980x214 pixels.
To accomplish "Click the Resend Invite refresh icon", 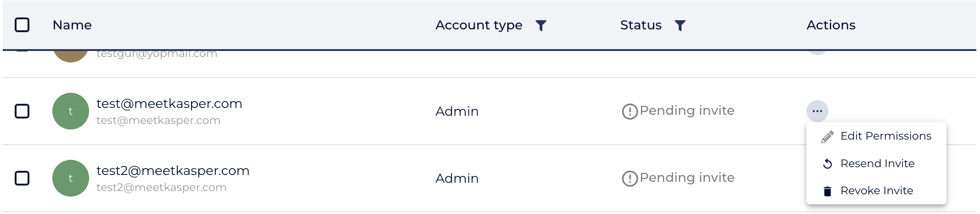I will tap(828, 164).
